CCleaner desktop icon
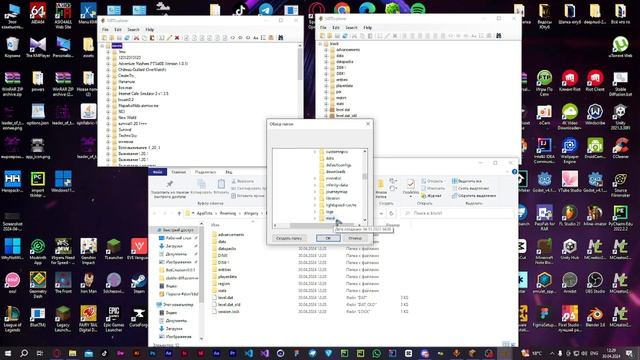The width and height of the screenshot is (640, 360). click(620, 148)
